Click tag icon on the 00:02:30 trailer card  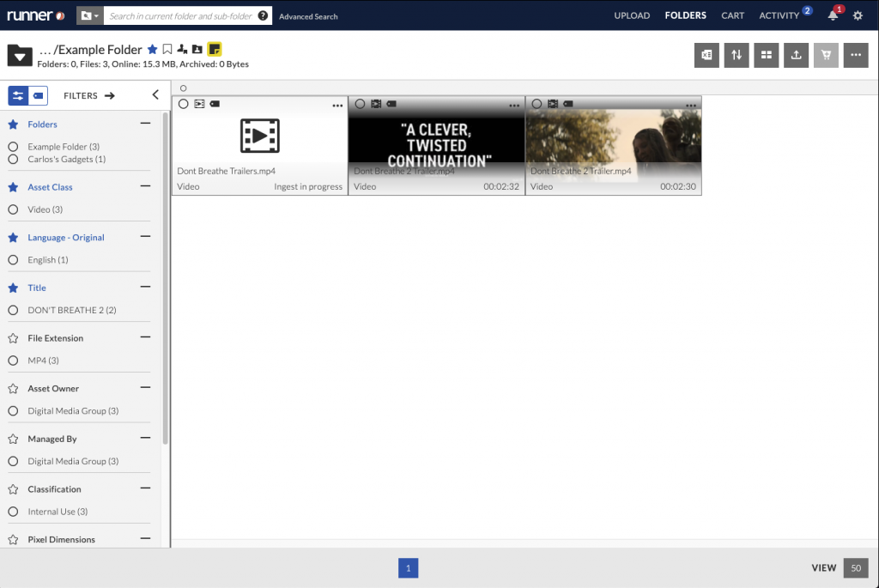568,104
